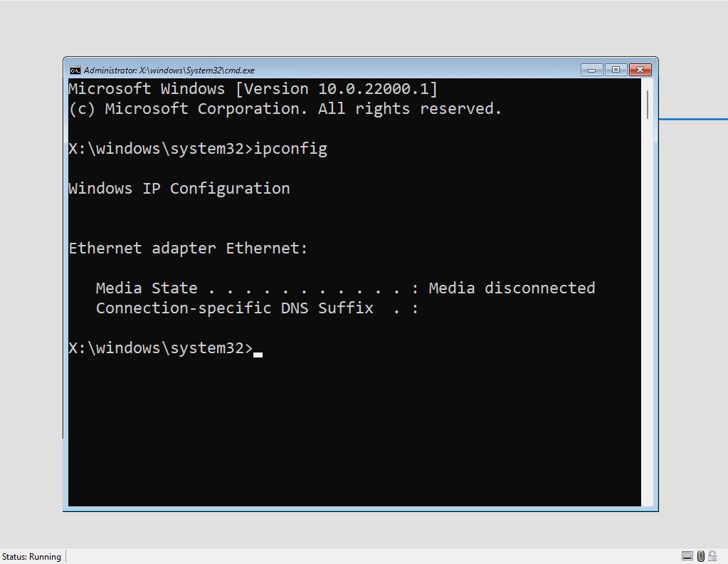
Task: Click the window title 'Administrator: X:\windows\System32\cmd.exe'
Action: point(169,70)
